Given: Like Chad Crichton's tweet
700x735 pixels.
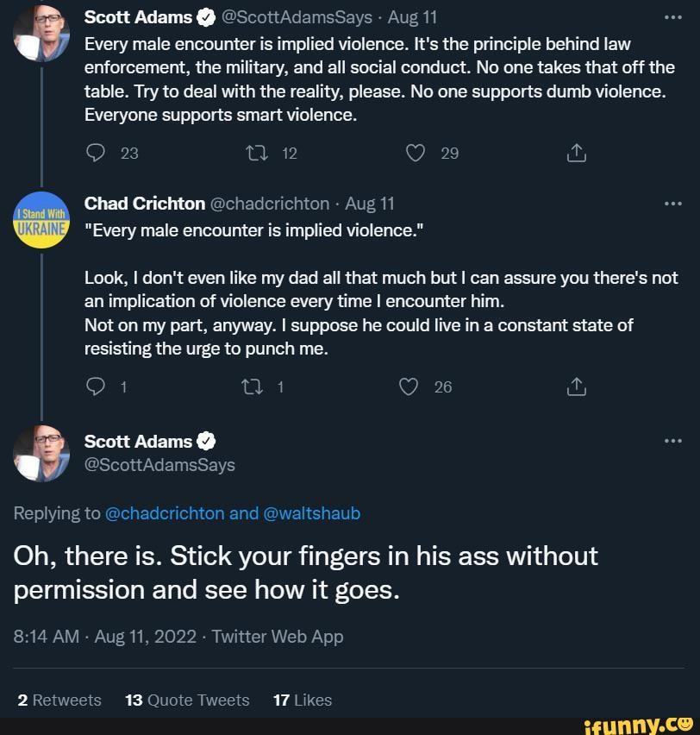Looking at the screenshot, I should [x=409, y=387].
